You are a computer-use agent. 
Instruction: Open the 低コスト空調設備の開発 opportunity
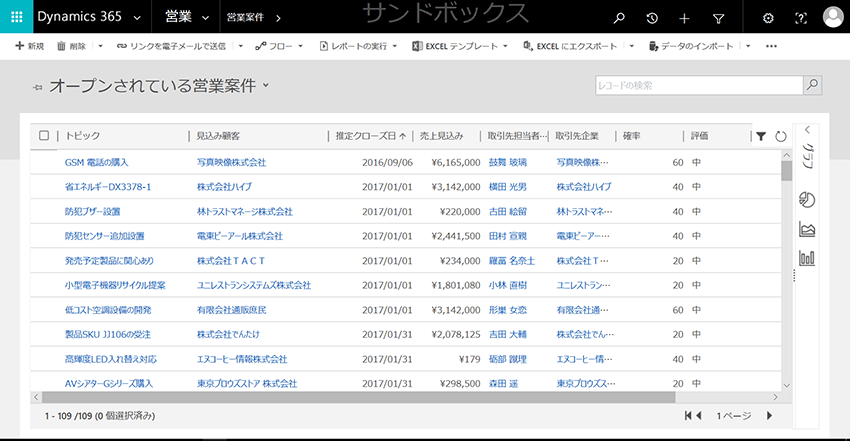(x=108, y=310)
